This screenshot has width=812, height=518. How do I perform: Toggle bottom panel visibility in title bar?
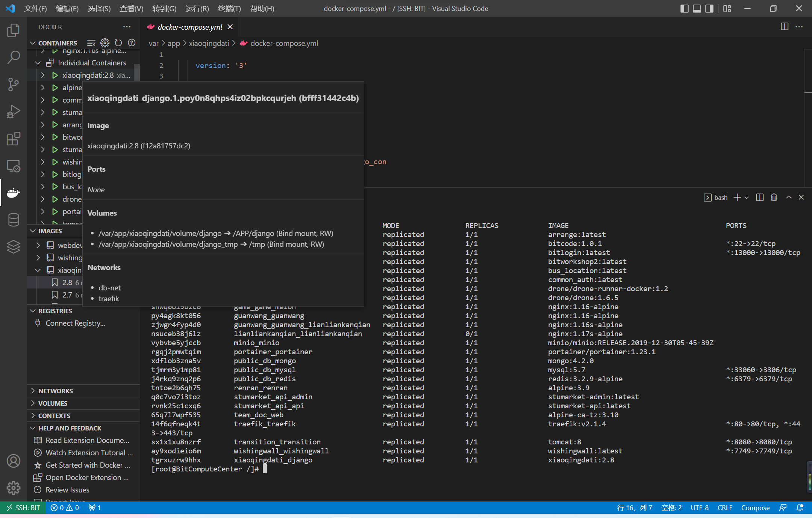point(697,9)
